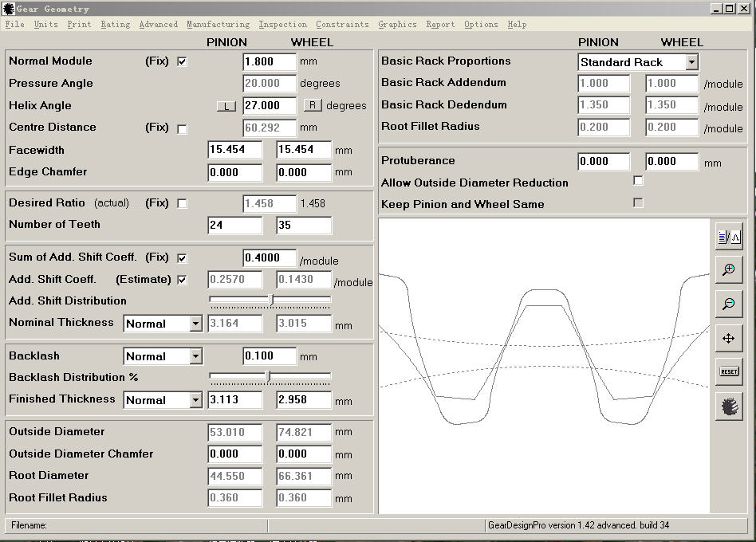Open the Backlash type dropdown

[195, 356]
